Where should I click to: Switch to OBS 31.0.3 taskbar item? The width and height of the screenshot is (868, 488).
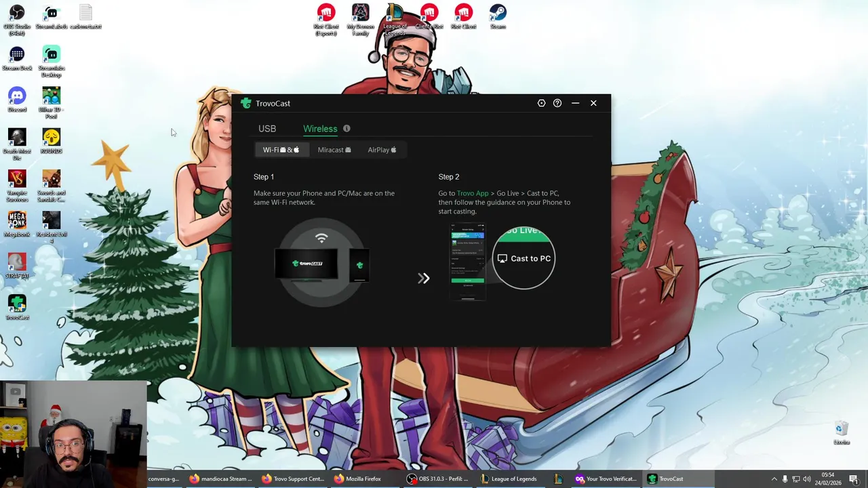(438, 479)
